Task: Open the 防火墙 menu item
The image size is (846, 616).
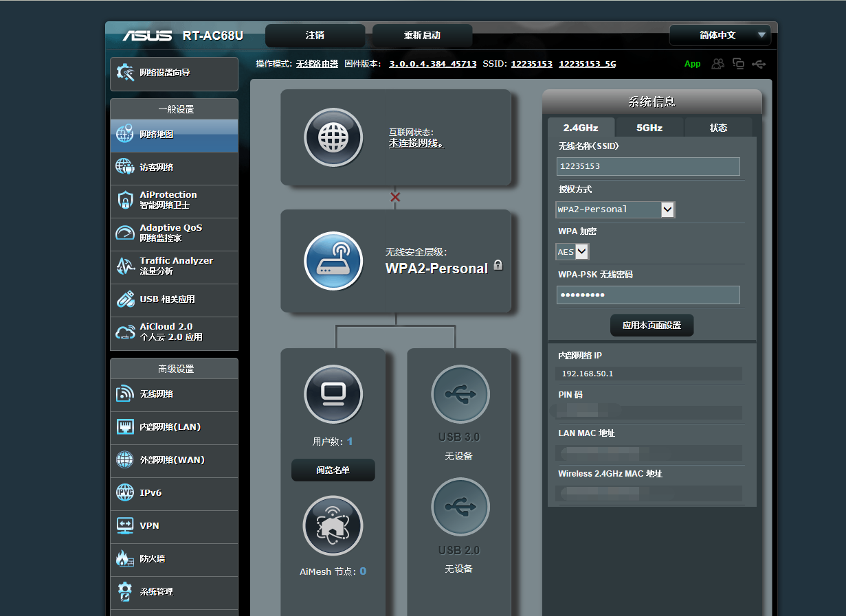Action: [x=174, y=558]
